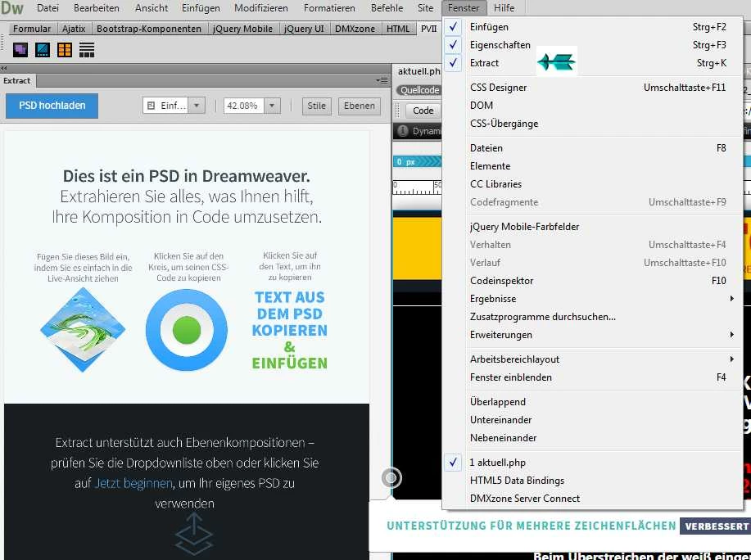Click the diamond image in Extract preview
Image resolution: width=751 pixels, height=560 pixels.
[83, 330]
